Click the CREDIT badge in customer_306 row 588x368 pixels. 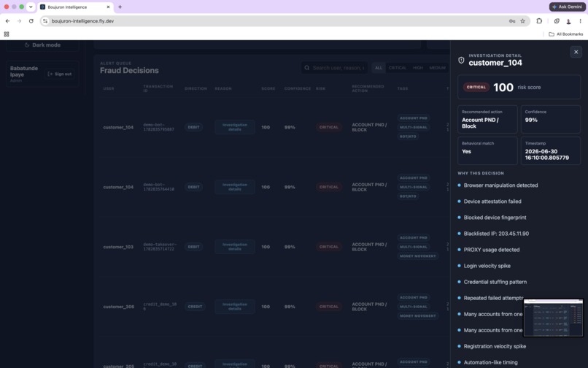pyautogui.click(x=195, y=307)
